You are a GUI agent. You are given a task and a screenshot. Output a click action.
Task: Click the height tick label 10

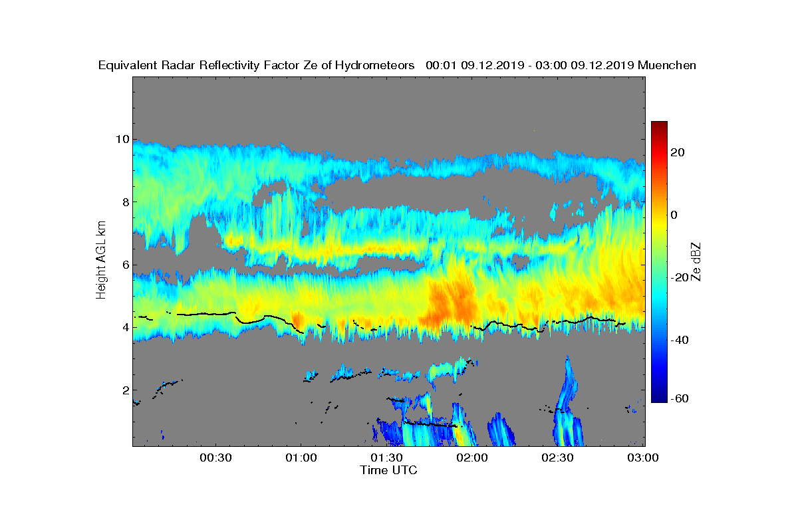tap(121, 139)
